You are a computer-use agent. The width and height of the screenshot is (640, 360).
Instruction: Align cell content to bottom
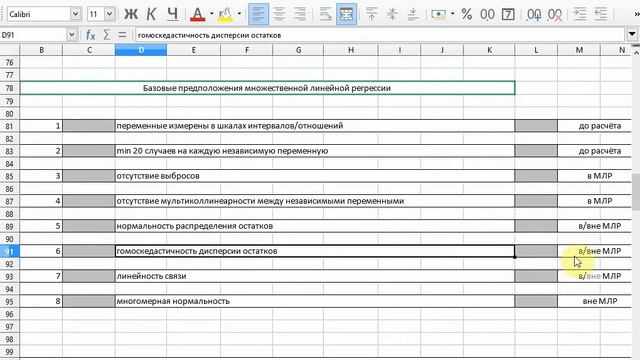click(413, 14)
